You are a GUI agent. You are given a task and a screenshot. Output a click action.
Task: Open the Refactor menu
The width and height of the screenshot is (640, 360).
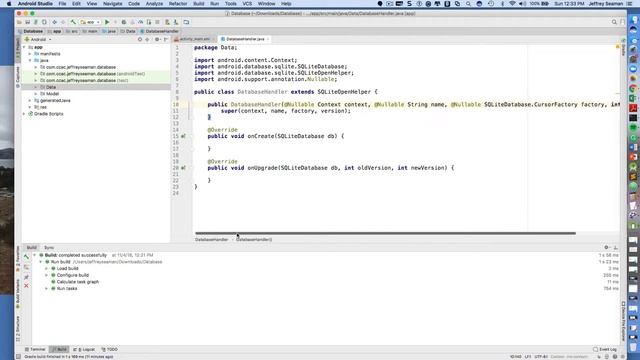178,4
